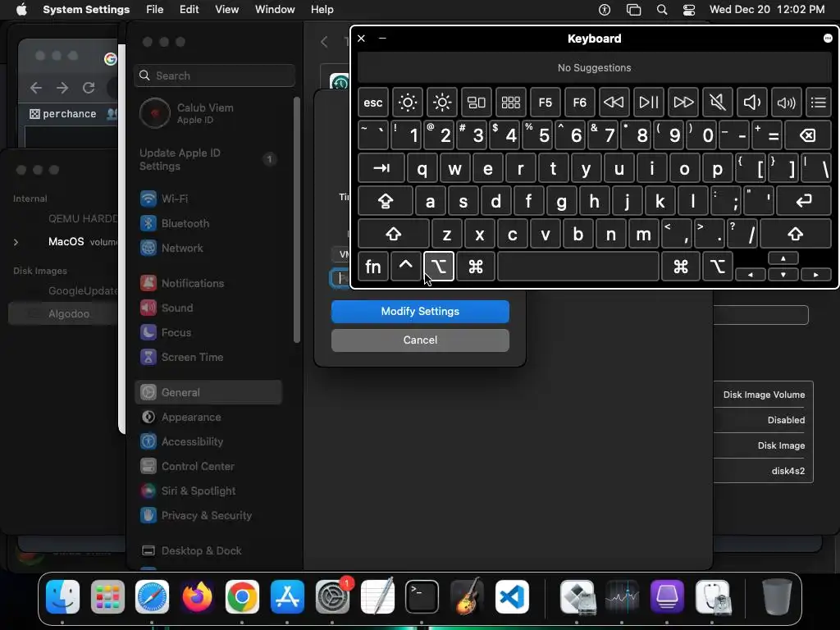Tap the brightness down key
This screenshot has height=630, width=840.
[x=407, y=103]
